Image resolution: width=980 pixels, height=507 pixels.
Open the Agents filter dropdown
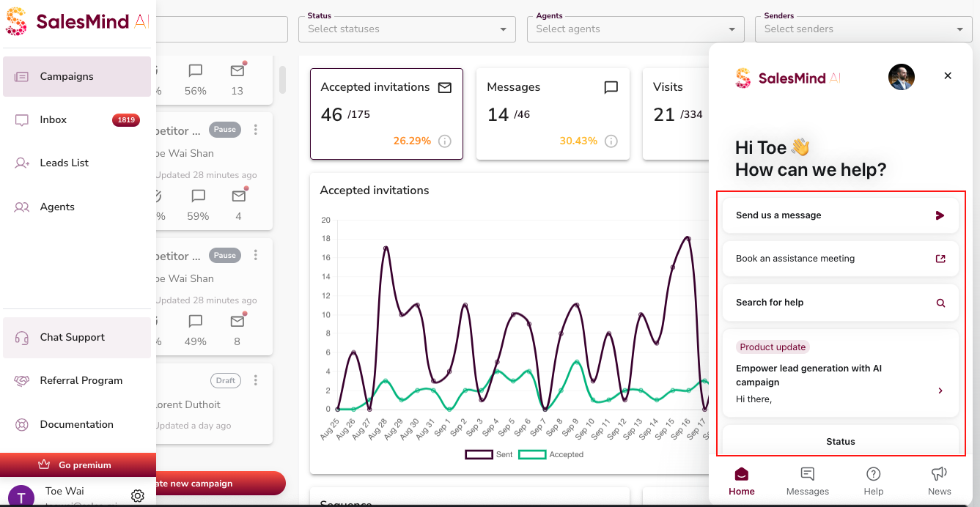pos(633,29)
